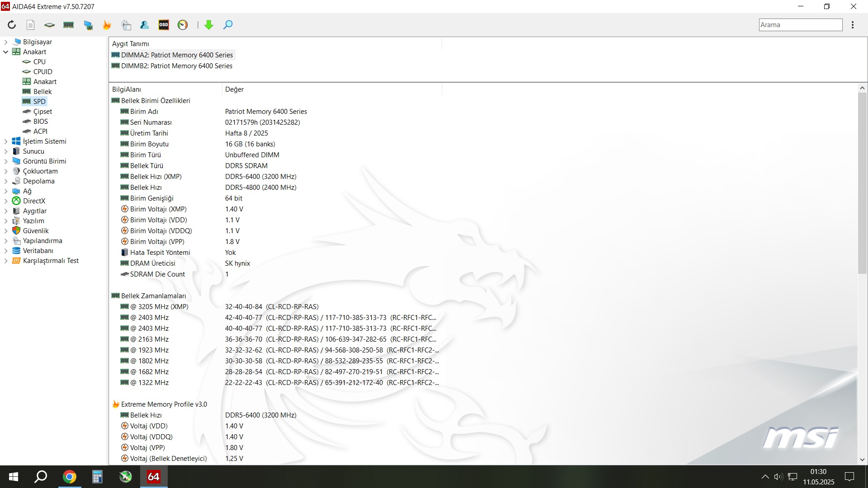Click the magnifier search toolbar icon
Viewport: 868px width, 488px height.
point(228,25)
